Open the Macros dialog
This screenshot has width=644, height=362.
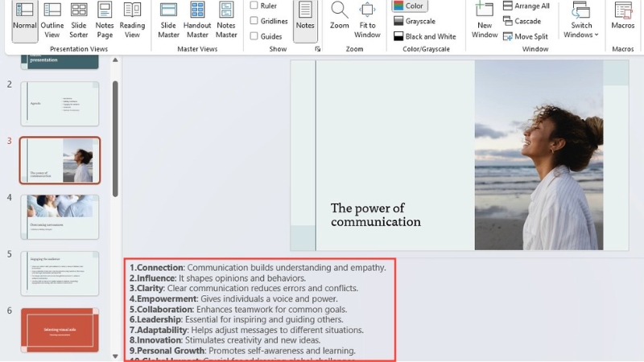622,16
